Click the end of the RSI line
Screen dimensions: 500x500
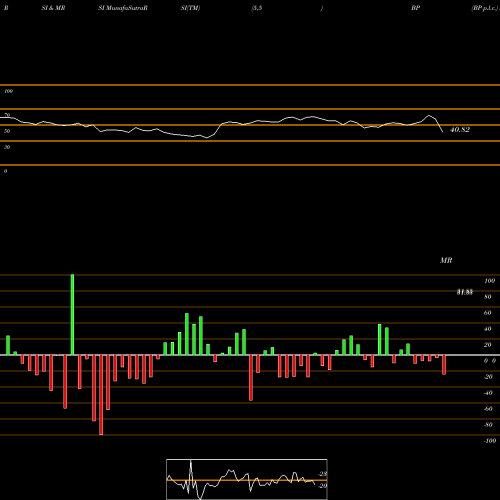(443, 132)
